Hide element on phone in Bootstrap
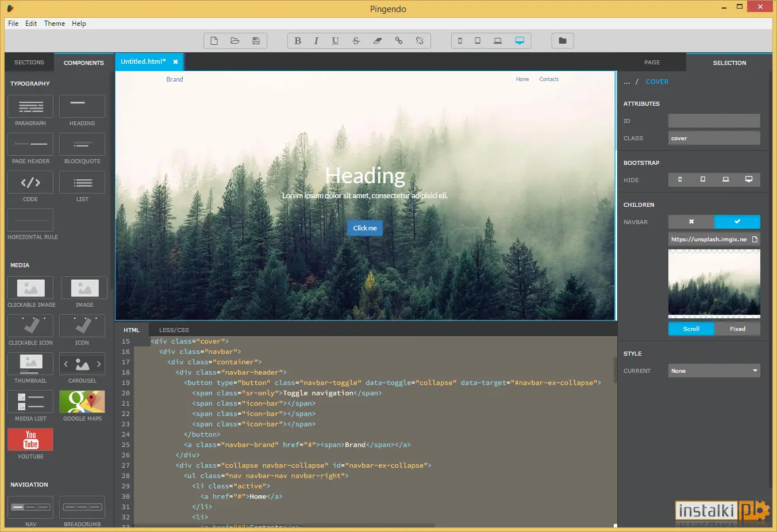Screen dimensions: 777x532 point(680,180)
